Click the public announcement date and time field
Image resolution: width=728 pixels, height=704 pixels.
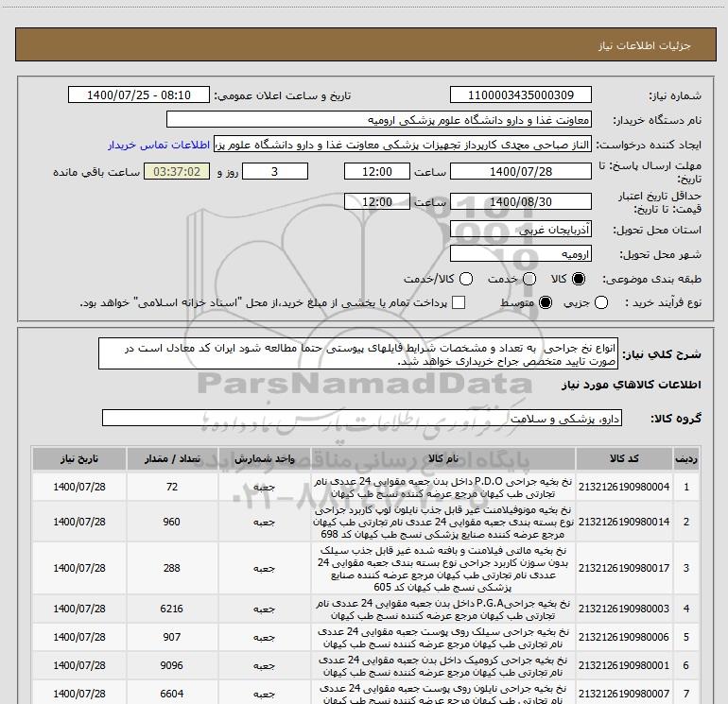[x=143, y=95]
